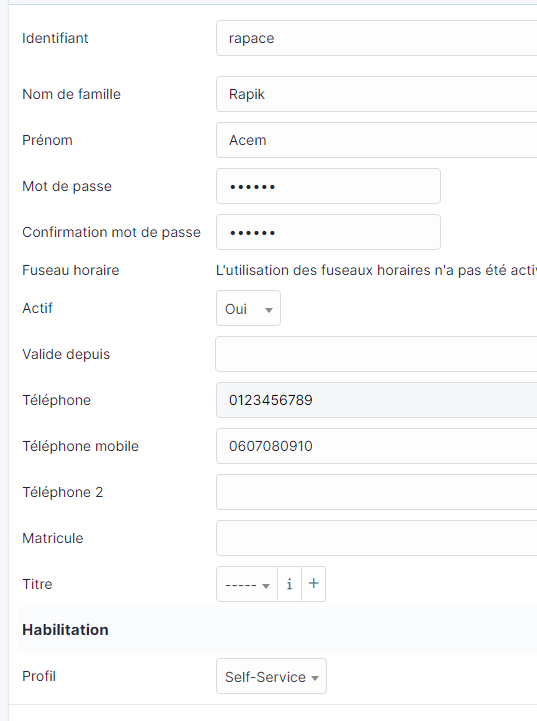Click the Actif label text
The width and height of the screenshot is (537, 721).
coord(37,308)
